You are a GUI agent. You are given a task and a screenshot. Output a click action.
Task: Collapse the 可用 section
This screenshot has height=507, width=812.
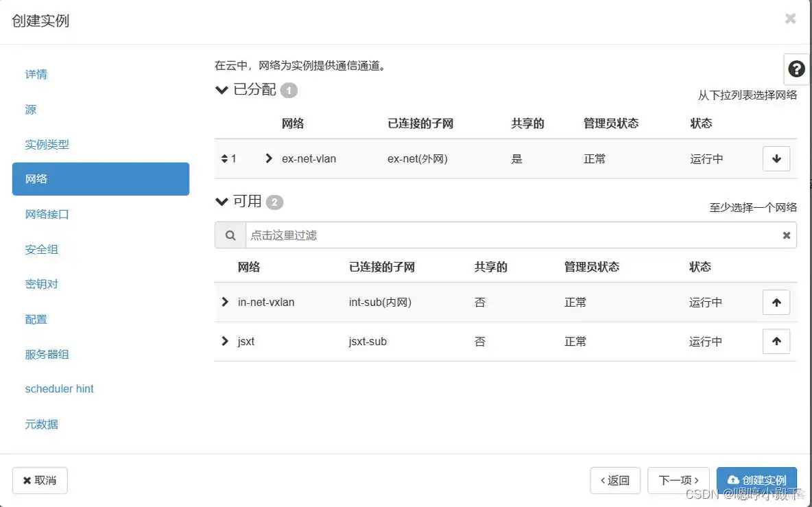[222, 201]
